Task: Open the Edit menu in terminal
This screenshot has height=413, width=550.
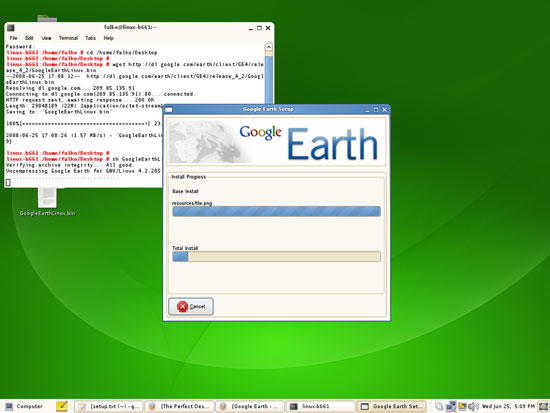Action: click(29, 38)
